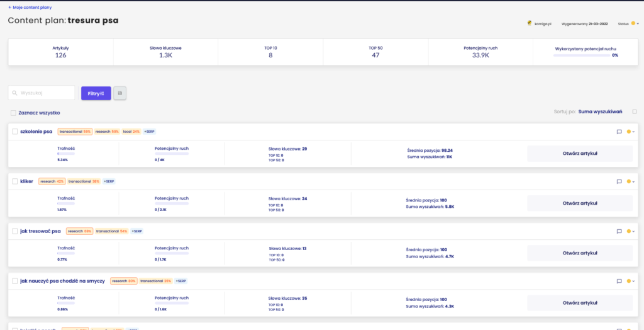Go back via Moje content plany link
The image size is (644, 330).
coord(30,8)
